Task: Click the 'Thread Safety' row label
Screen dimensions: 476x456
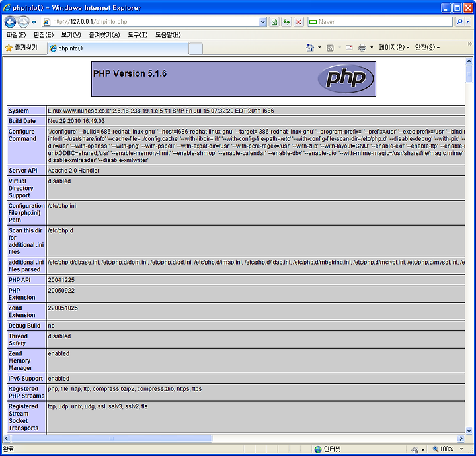Action: coord(18,340)
